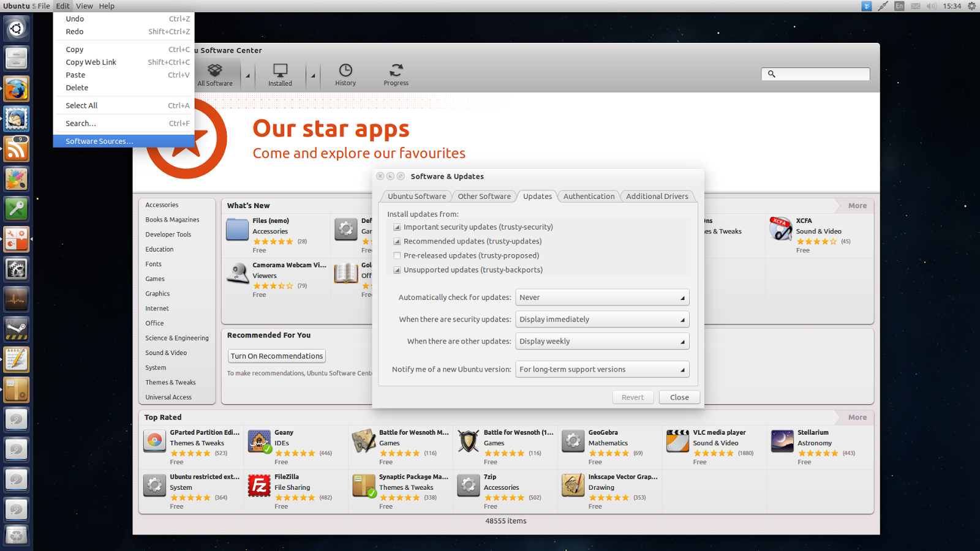
Task: Click More button in Top Rated section
Action: [857, 418]
